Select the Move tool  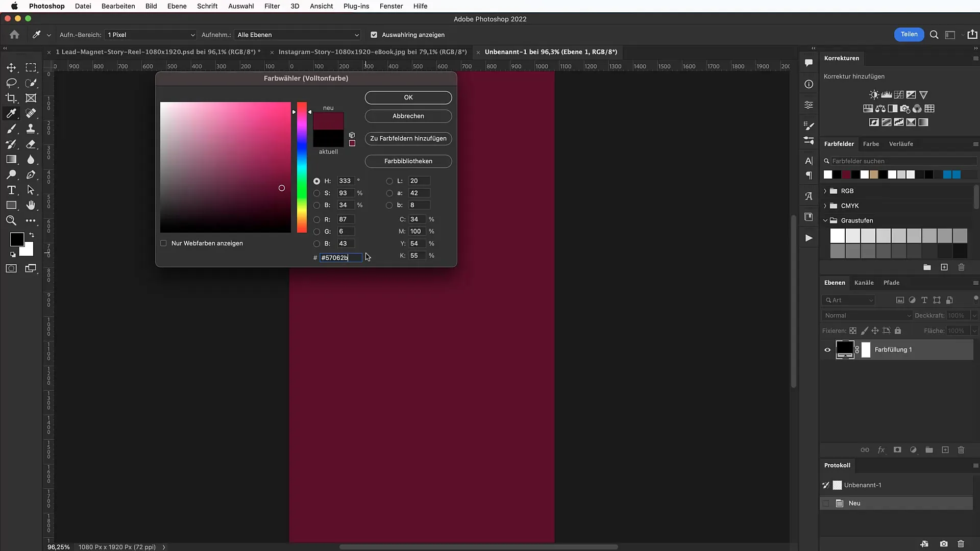(11, 67)
